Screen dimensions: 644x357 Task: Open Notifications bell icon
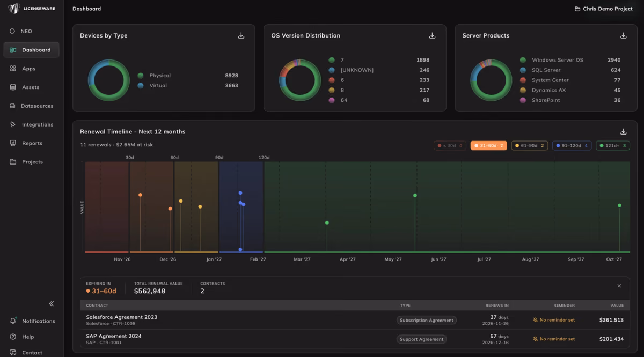[x=12, y=321]
